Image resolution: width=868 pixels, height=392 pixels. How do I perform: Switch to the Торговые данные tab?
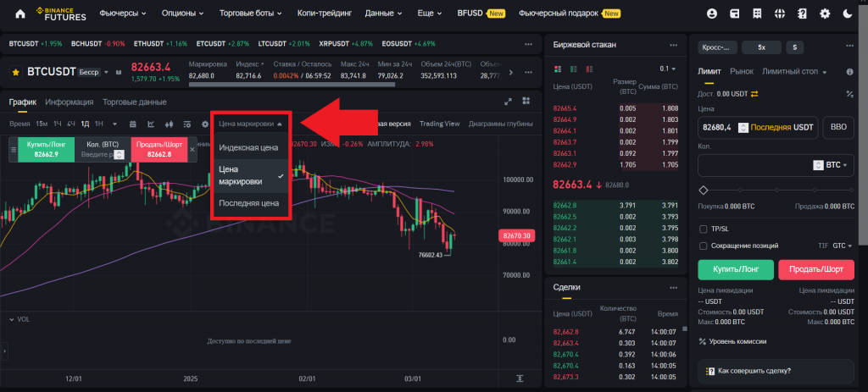pyautogui.click(x=135, y=102)
